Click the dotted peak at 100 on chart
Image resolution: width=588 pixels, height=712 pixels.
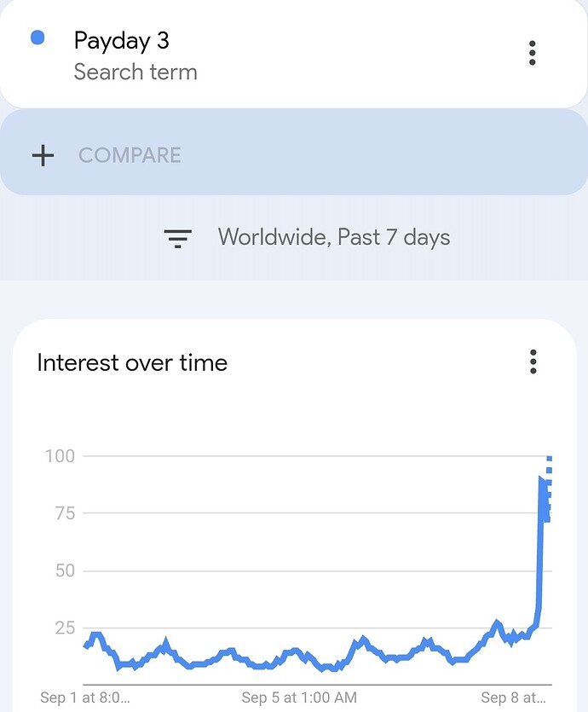pyautogui.click(x=549, y=460)
